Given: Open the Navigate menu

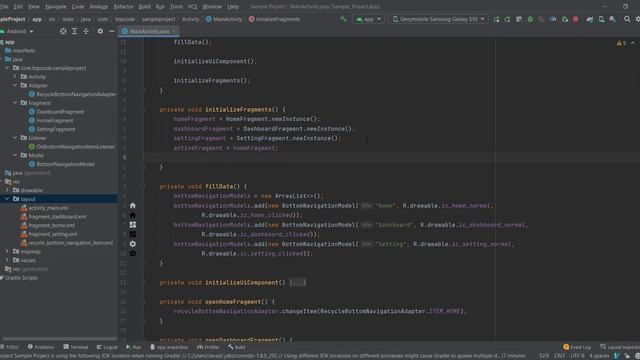Looking at the screenshot, I should pyautogui.click(x=56, y=7).
